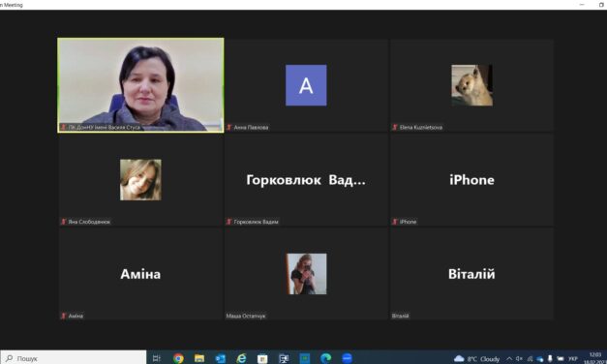607x364 pixels.
Task: Minimize the Zoom Meeting window
Action: (x=582, y=5)
